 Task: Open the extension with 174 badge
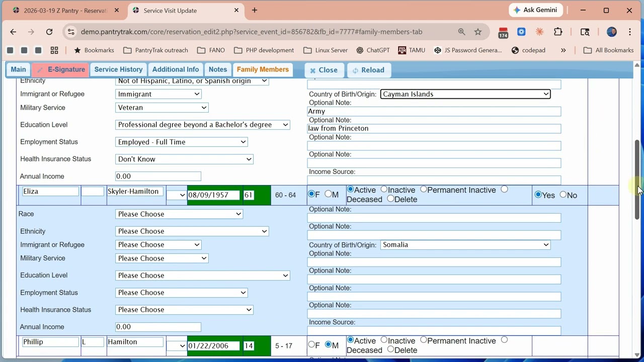coord(503,32)
